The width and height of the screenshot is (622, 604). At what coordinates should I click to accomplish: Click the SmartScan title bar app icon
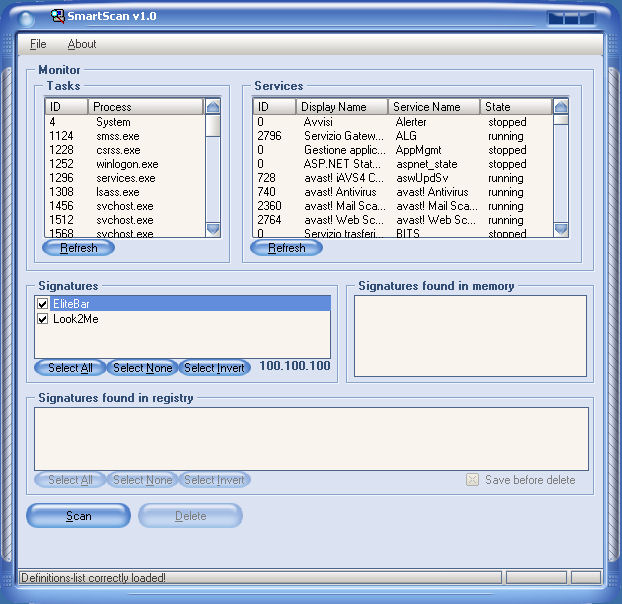pos(58,16)
